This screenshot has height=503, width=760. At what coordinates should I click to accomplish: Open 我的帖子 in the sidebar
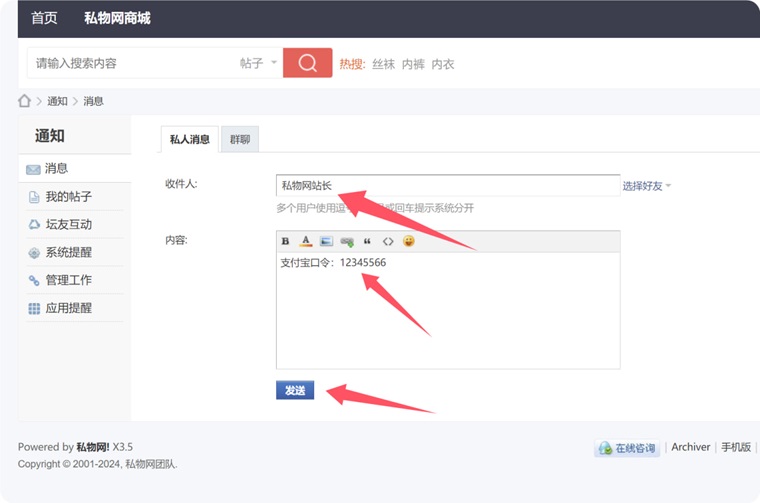point(68,197)
